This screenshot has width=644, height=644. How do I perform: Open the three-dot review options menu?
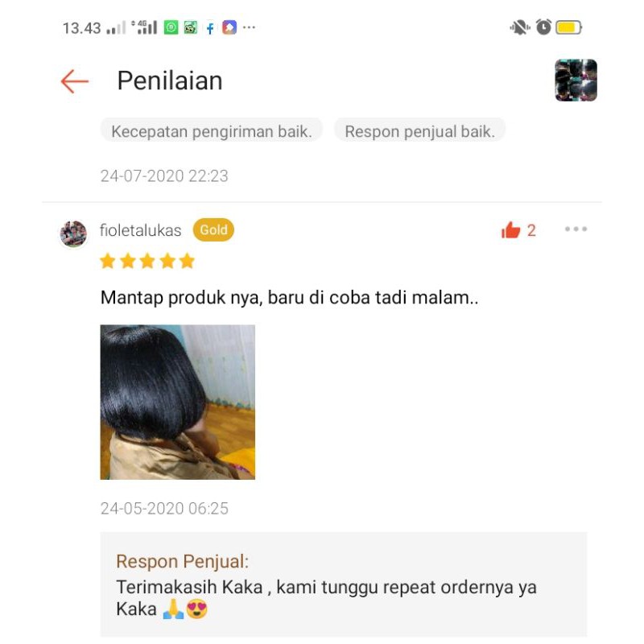tap(576, 229)
